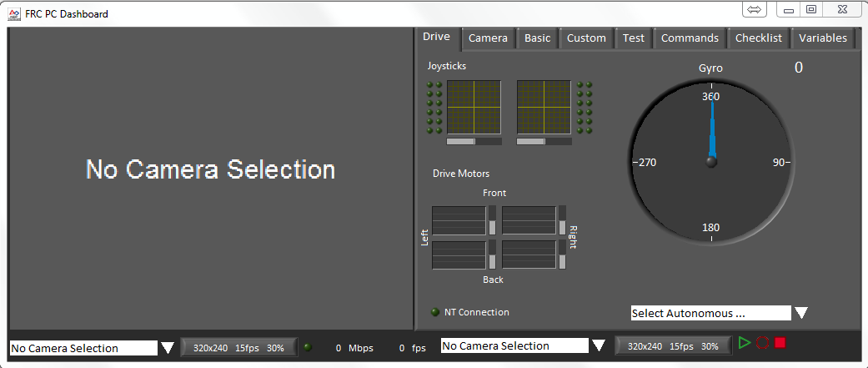The image size is (868, 368).
Task: Click the Joysticks label
Action: 447,66
